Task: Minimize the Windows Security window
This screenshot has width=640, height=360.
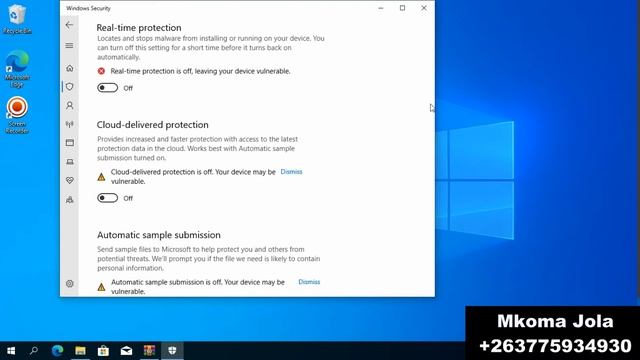Action: click(x=381, y=8)
